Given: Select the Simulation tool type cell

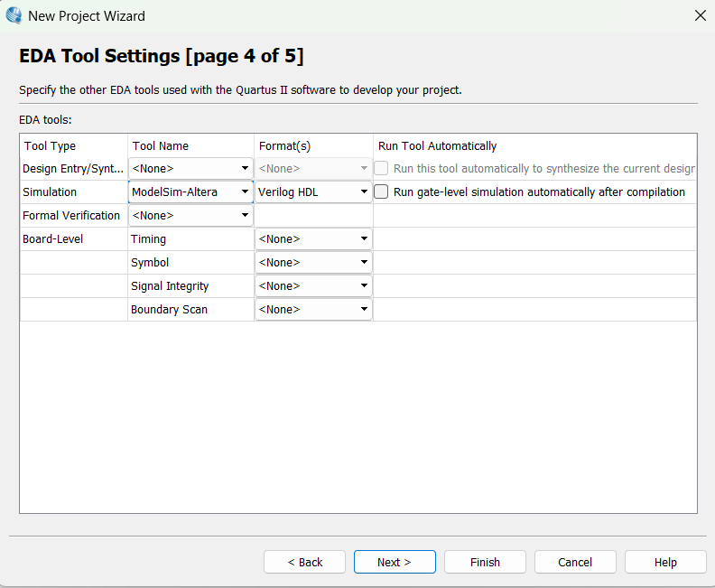Looking at the screenshot, I should tap(74, 192).
